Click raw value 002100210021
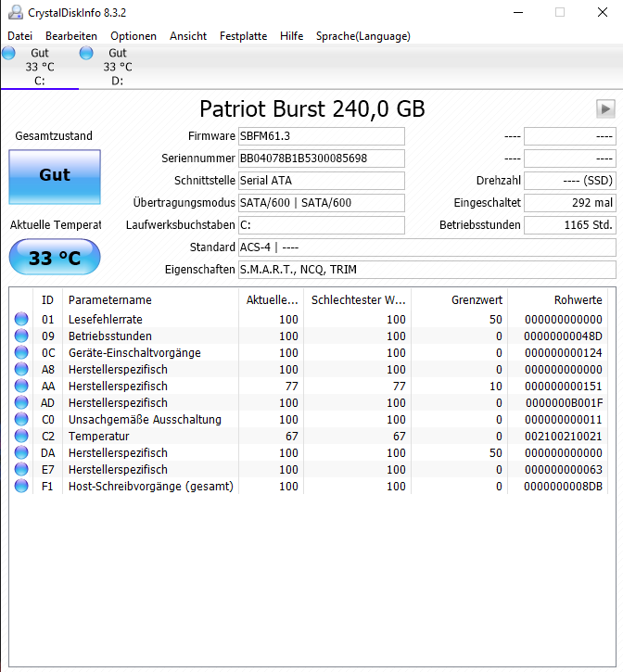The image size is (623, 672). tap(563, 437)
